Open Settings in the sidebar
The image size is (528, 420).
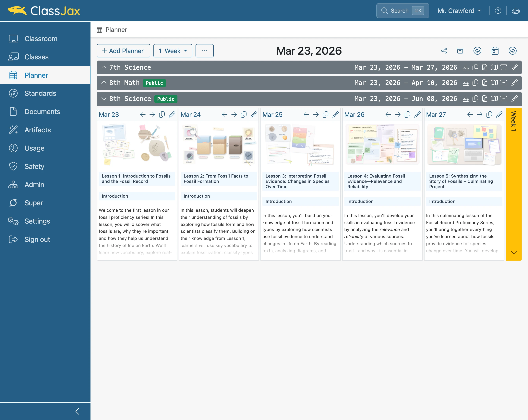pos(45,221)
